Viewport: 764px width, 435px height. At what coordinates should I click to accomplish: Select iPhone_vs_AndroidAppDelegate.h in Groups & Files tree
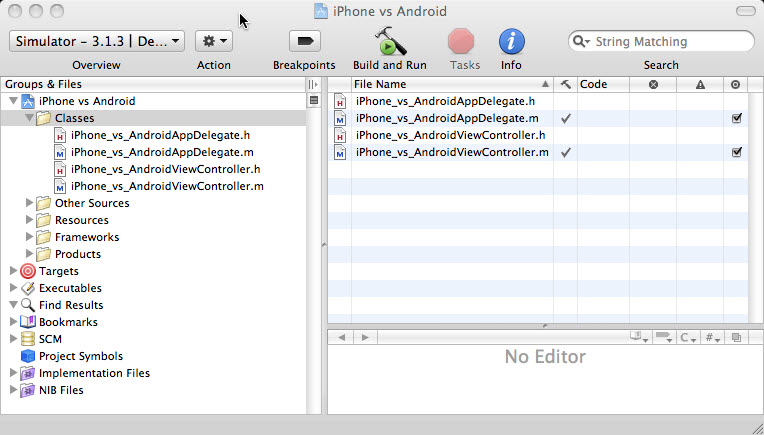tap(160, 135)
